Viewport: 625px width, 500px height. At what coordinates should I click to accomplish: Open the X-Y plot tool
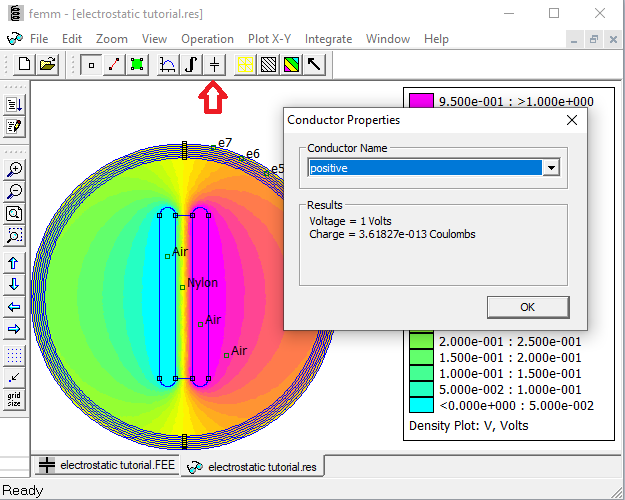click(168, 64)
